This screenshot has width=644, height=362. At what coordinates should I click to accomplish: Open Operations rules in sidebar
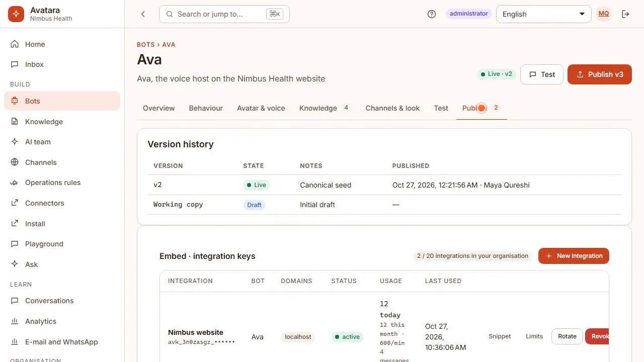[62, 183]
